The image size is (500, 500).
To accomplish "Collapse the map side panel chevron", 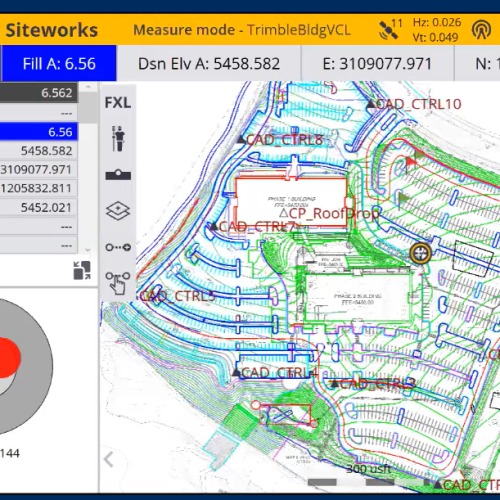I will tap(109, 460).
